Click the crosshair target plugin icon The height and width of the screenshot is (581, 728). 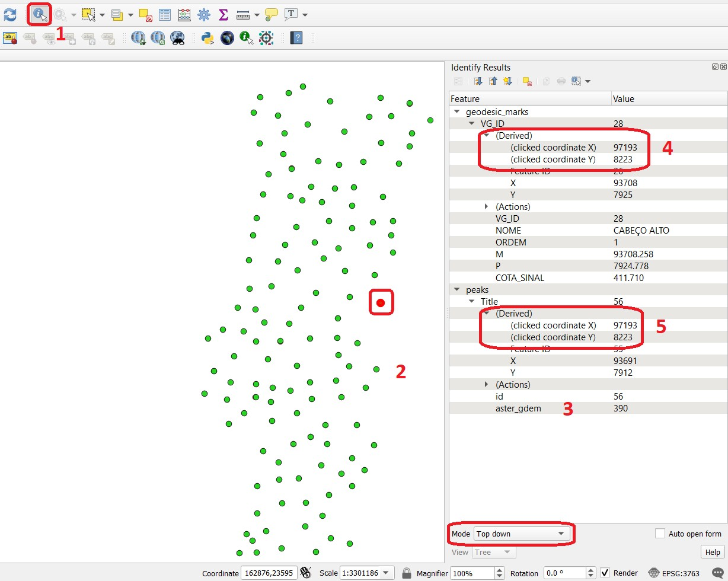(x=266, y=39)
